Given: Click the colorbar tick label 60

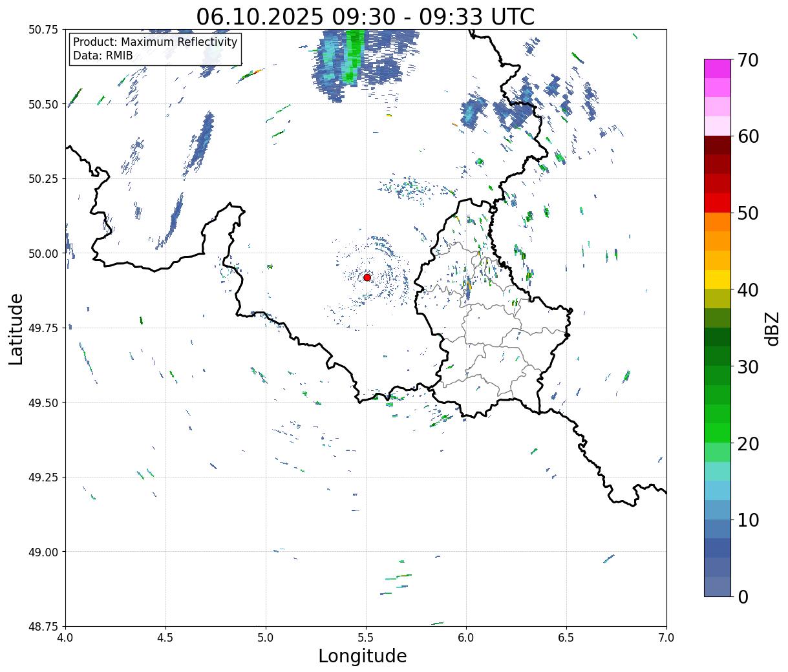Looking at the screenshot, I should [747, 136].
